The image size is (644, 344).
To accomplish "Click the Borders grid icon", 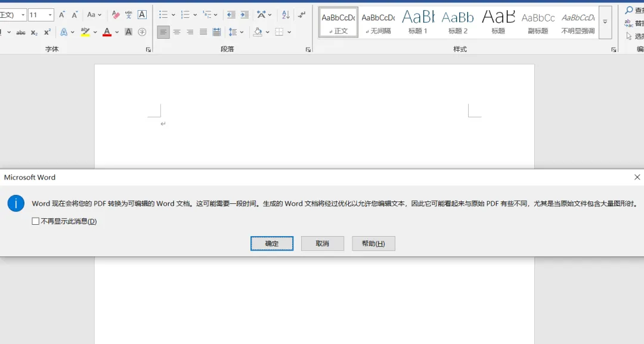I will 279,32.
